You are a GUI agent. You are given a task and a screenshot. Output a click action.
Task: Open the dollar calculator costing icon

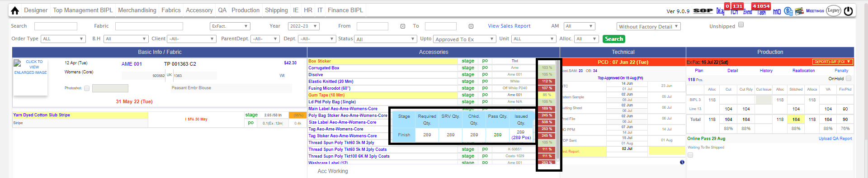[x=788, y=11]
